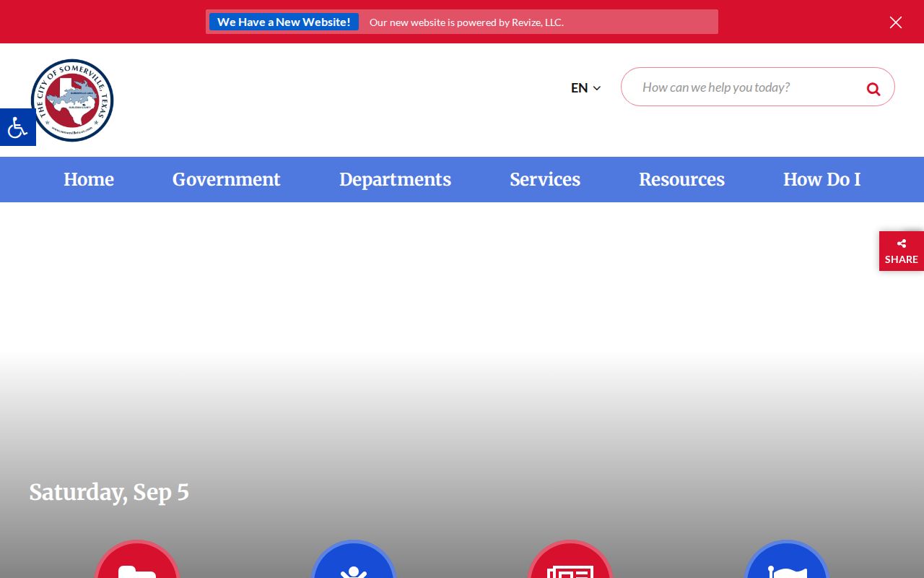
Task: Open the Services navigation menu
Action: tap(545, 179)
